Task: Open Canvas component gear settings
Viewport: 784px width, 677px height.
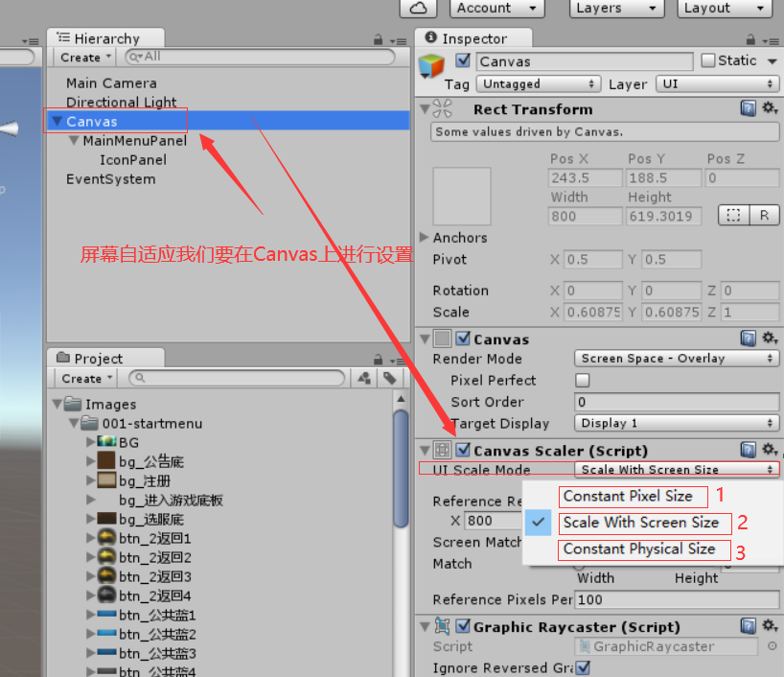Action: pos(770,338)
